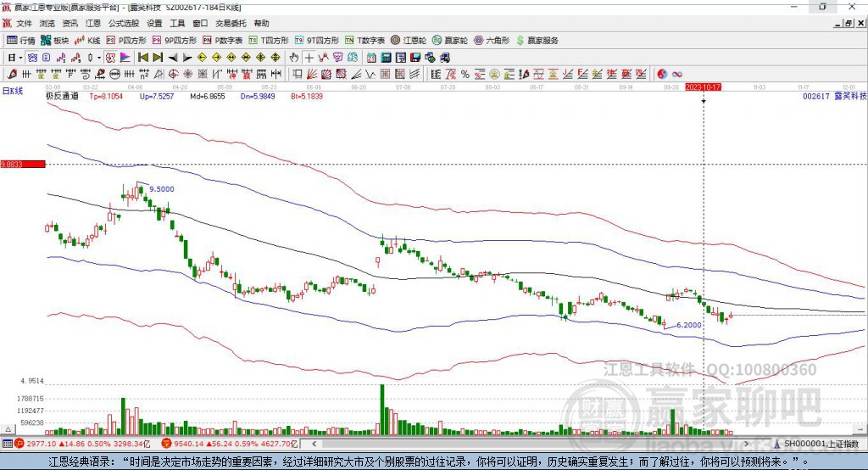Image resolution: width=868 pixels, height=470 pixels.
Task: Open the 江恩 menu
Action: (x=93, y=23)
